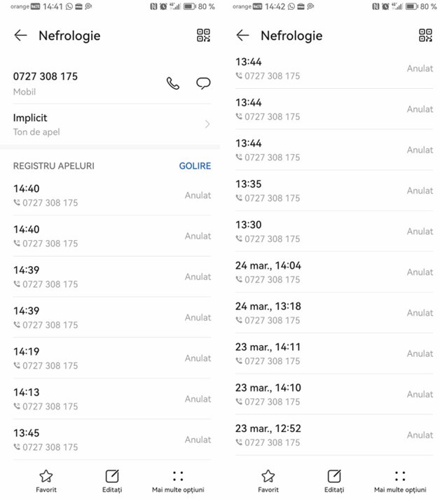Call 0727 308 175 using phone icon
440x504 pixels.
(172, 83)
